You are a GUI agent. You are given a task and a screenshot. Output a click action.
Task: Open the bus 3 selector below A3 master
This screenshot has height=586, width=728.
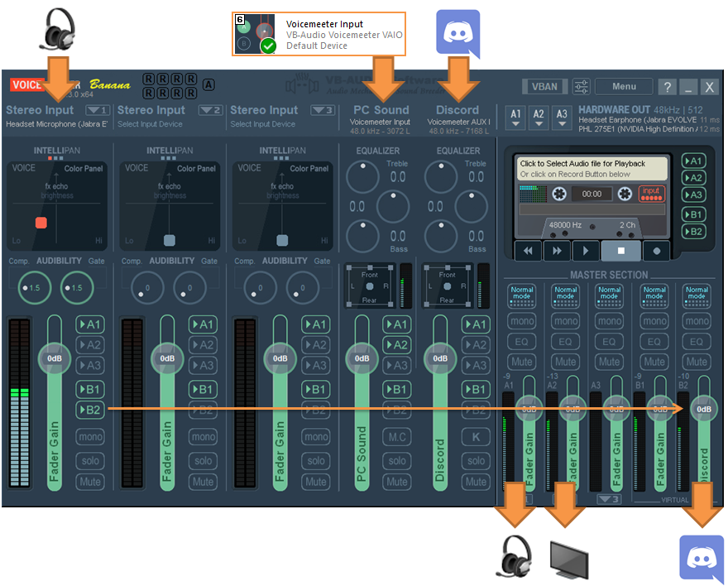click(x=609, y=499)
